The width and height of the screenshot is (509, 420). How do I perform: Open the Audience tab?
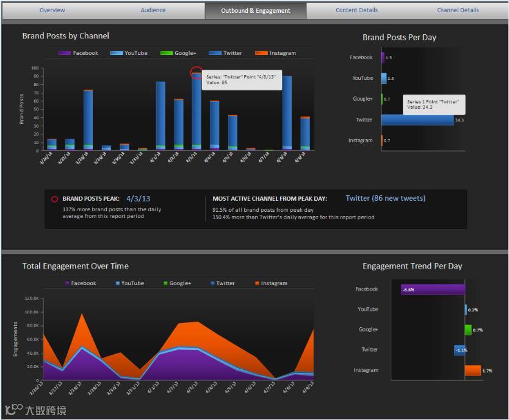pyautogui.click(x=153, y=10)
